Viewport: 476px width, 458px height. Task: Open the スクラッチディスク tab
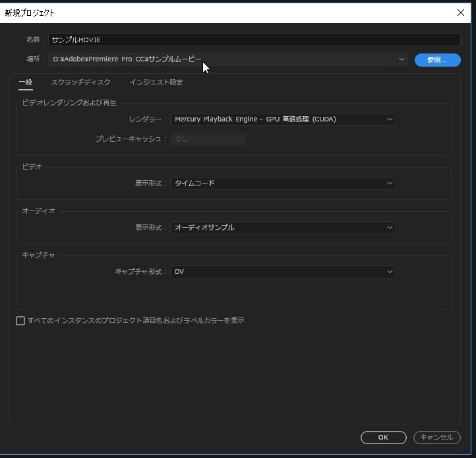[80, 82]
